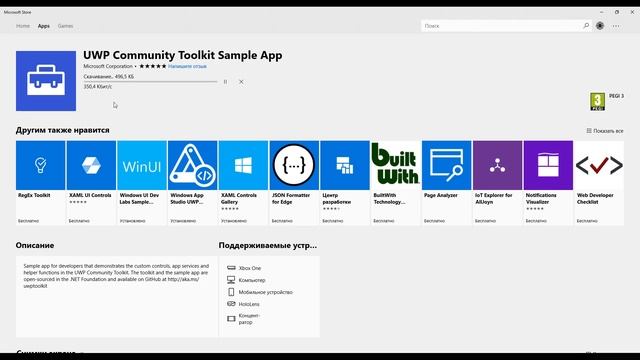Click the Бесплатно label under RegEx Toolkit
The width and height of the screenshot is (640, 360).
(x=28, y=221)
